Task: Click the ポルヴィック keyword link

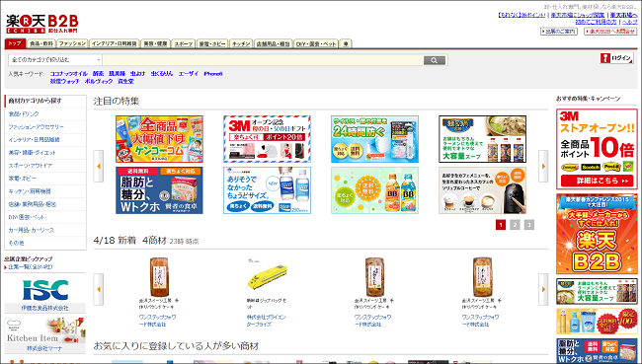Action: click(98, 82)
